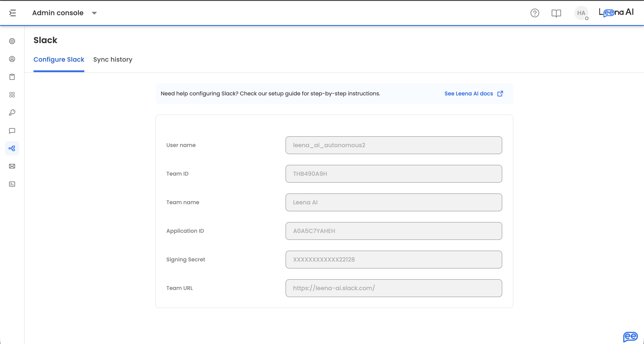Expand the sidebar navigation menu
The image size is (644, 344).
click(13, 13)
